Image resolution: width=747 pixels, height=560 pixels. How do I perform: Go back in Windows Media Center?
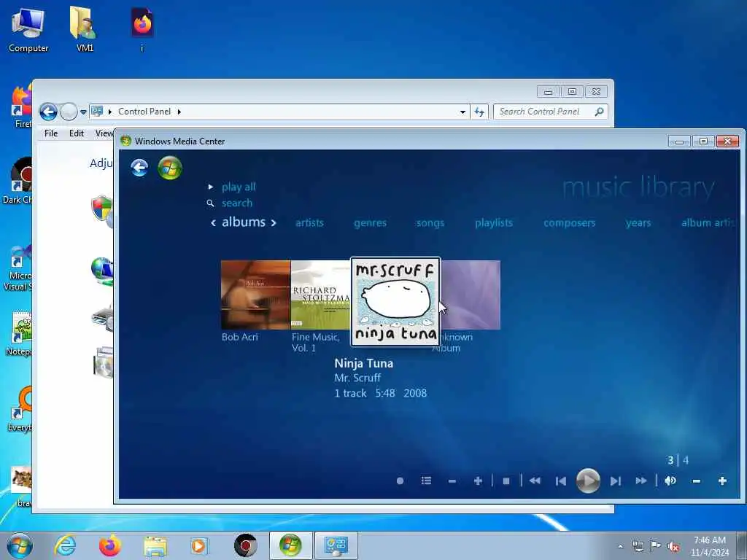point(139,168)
